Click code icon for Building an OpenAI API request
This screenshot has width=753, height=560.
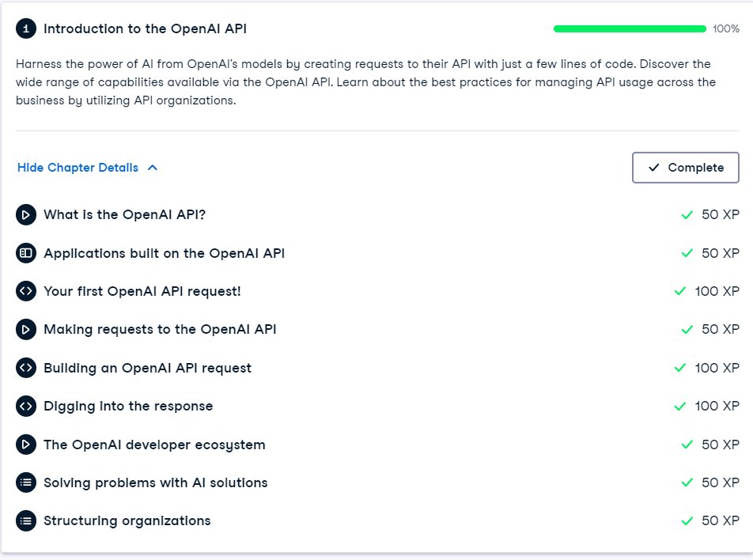26,368
